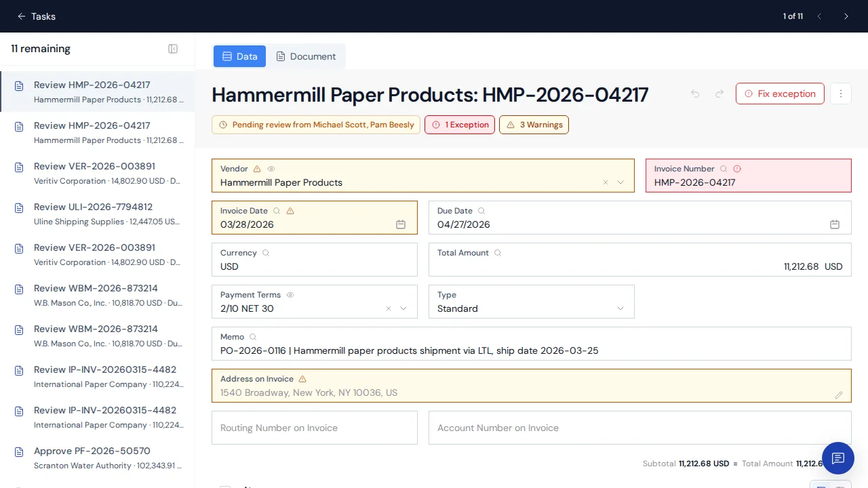Clear the Vendor selection
This screenshot has width=868, height=488.
point(606,182)
